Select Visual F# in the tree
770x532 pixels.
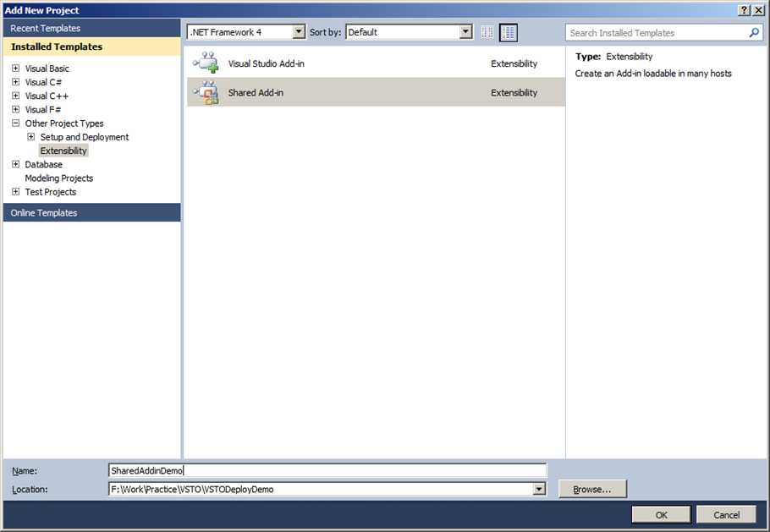click(42, 109)
